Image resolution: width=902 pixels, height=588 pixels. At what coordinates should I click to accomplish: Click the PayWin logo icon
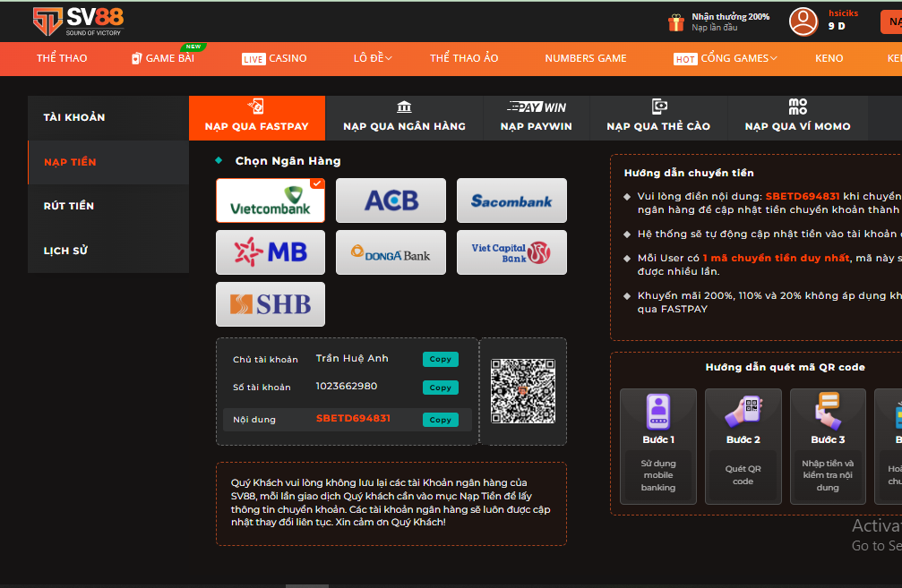(537, 107)
